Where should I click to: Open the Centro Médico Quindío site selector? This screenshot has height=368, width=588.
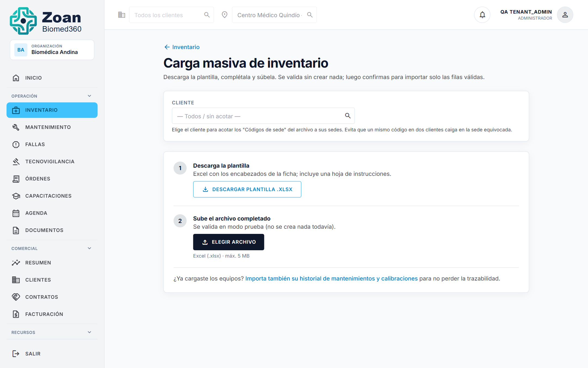pyautogui.click(x=274, y=15)
